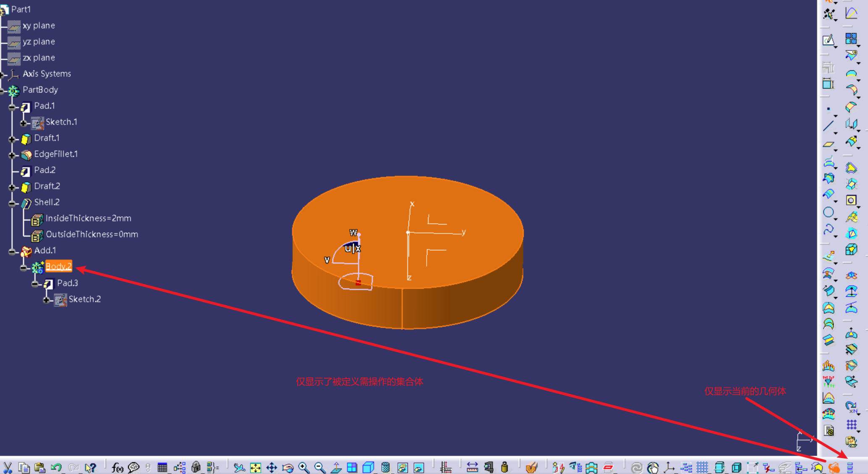Select the Circle tool in right toolbar
Image resolution: width=868 pixels, height=474 pixels.
point(829,213)
